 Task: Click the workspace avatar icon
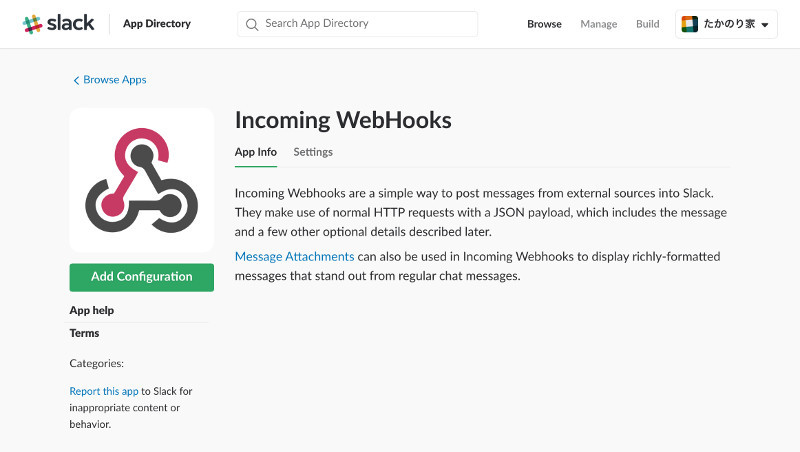click(x=689, y=24)
